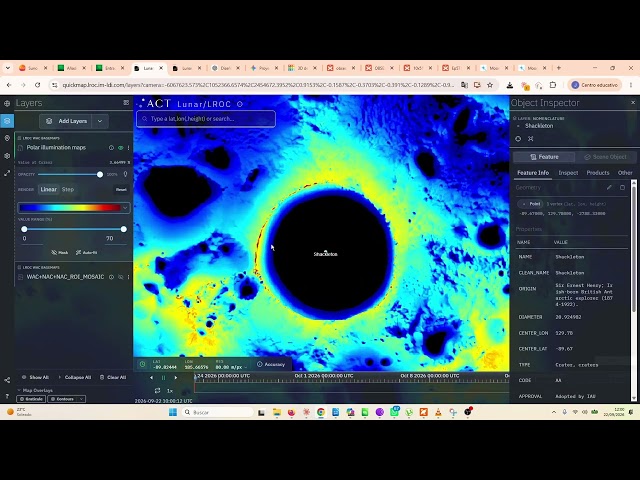Screen dimensions: 640x480
Task: Toggle visibility of Polar illumination maps layer
Action: coord(120,148)
